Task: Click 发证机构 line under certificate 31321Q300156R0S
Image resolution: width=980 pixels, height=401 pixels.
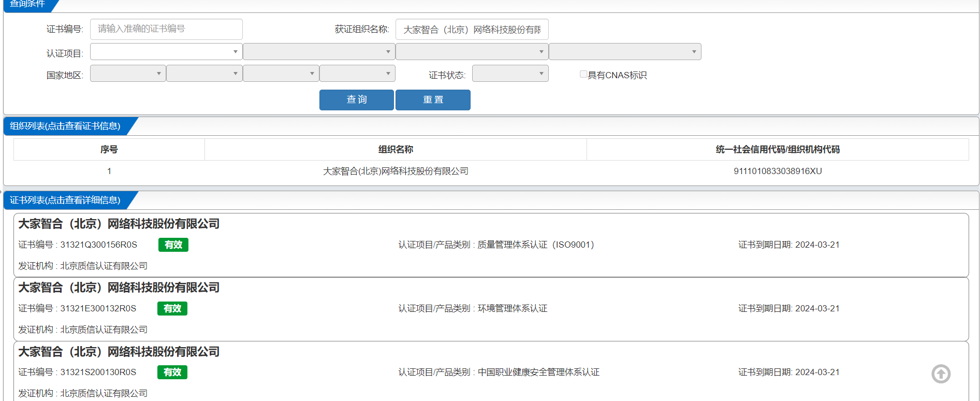Action: (83, 266)
